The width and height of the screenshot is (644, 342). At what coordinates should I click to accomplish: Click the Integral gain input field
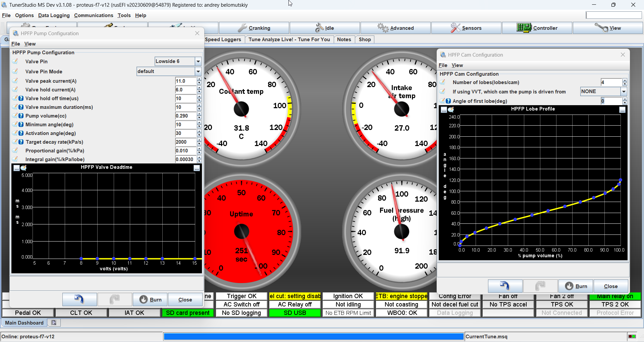186,159
